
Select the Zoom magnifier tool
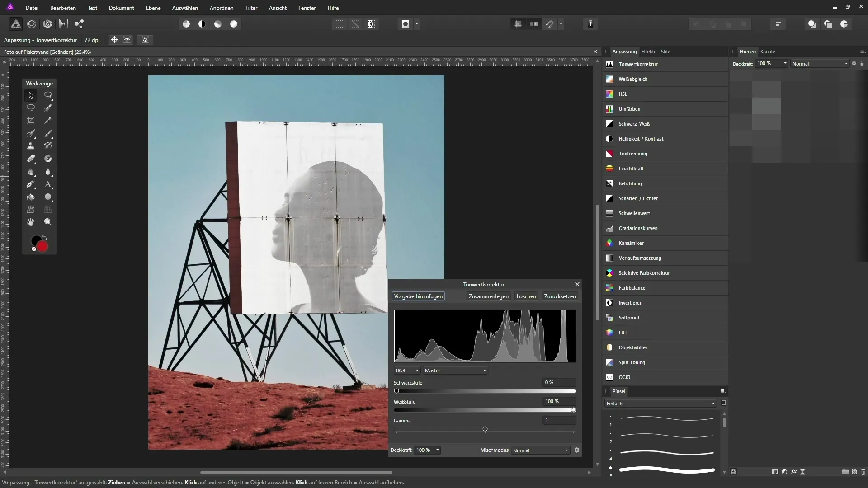coord(48,222)
